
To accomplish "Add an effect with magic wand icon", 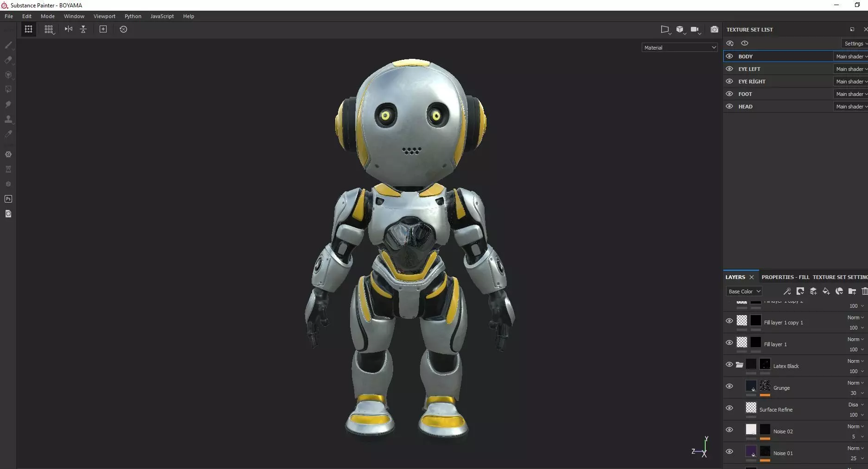I will (x=787, y=291).
